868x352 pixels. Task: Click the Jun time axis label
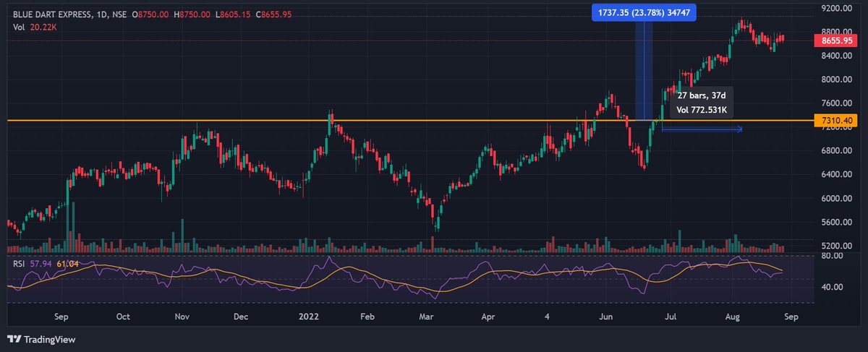point(606,317)
